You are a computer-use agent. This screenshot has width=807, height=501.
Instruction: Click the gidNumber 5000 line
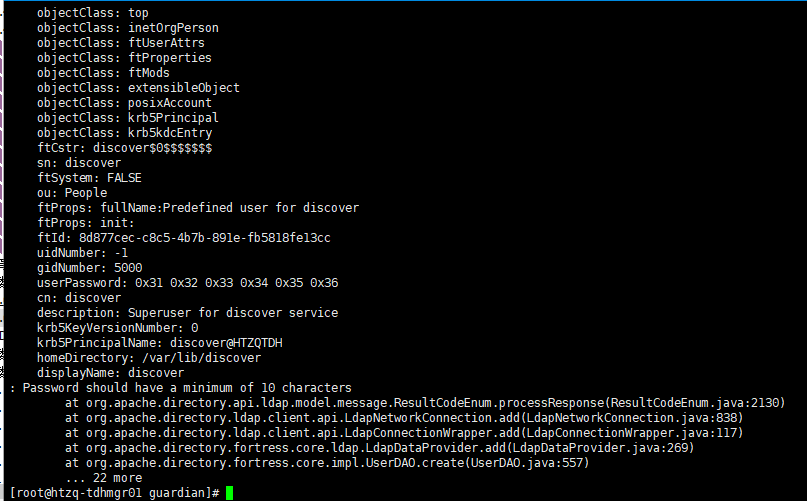(x=90, y=268)
